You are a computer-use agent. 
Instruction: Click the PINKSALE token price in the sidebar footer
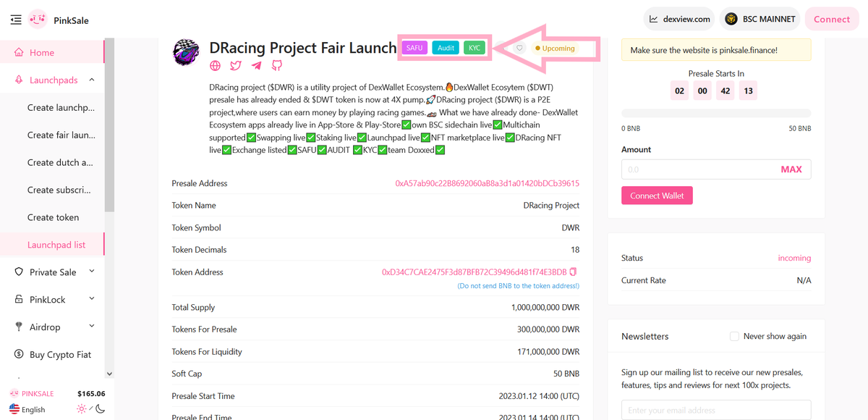[91, 394]
